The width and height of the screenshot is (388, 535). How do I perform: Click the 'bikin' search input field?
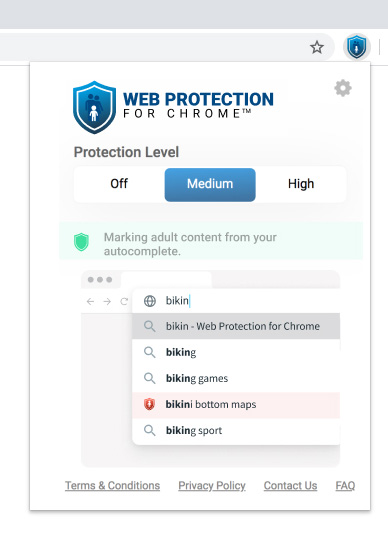coord(236,301)
